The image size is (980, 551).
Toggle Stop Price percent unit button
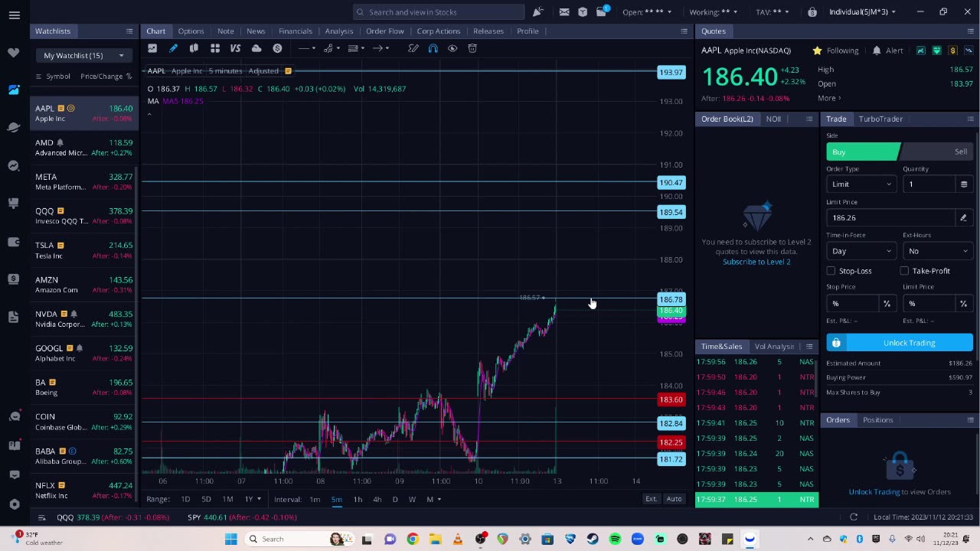887,304
